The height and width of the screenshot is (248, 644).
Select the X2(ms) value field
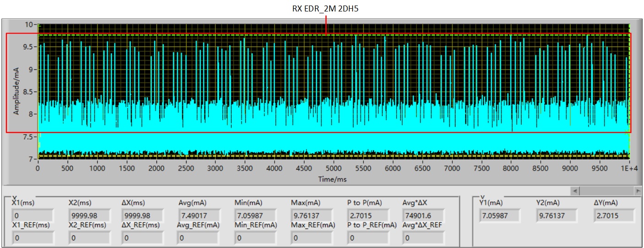(x=89, y=215)
